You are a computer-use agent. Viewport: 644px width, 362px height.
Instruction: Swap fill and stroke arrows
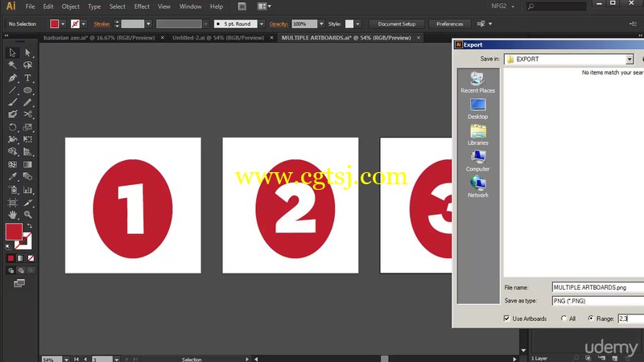click(x=30, y=226)
